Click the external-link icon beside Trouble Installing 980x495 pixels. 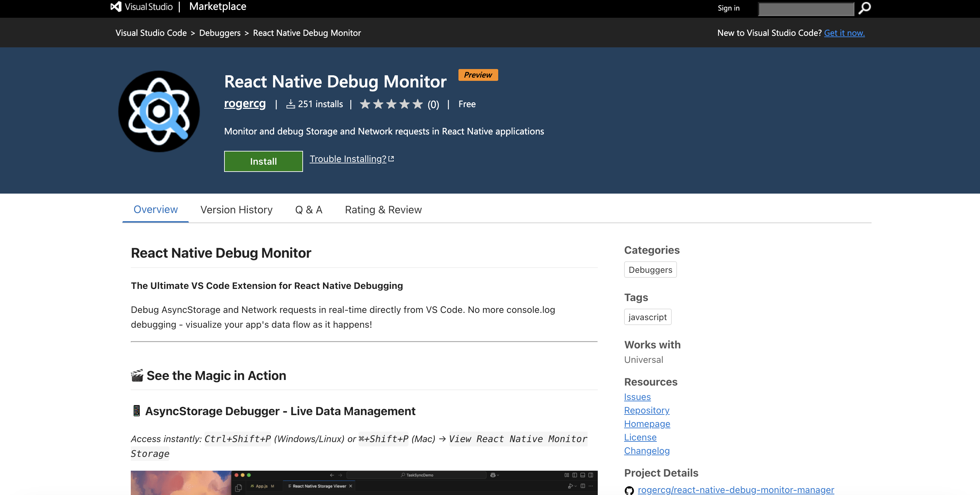click(x=391, y=159)
